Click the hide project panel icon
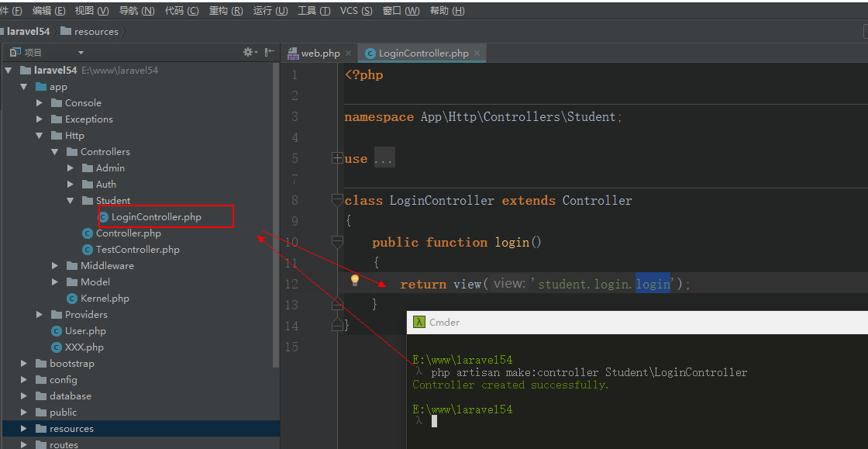 click(269, 52)
